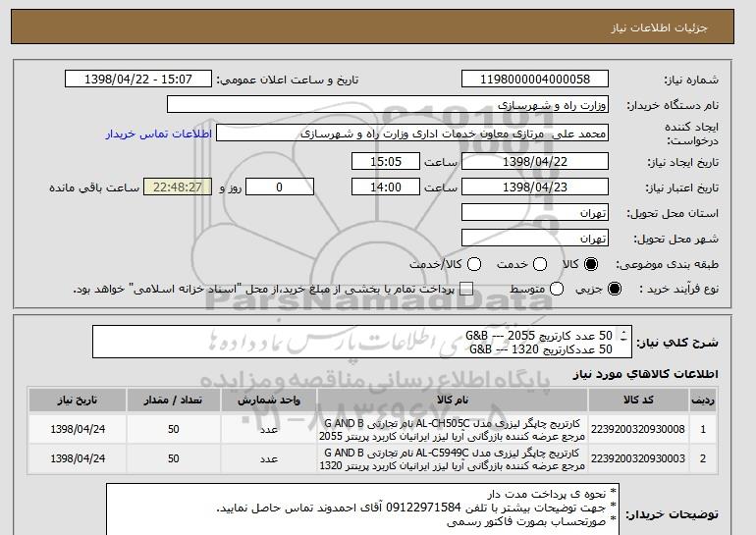
Task: Click the buyer organization name field
Action: [x=388, y=105]
